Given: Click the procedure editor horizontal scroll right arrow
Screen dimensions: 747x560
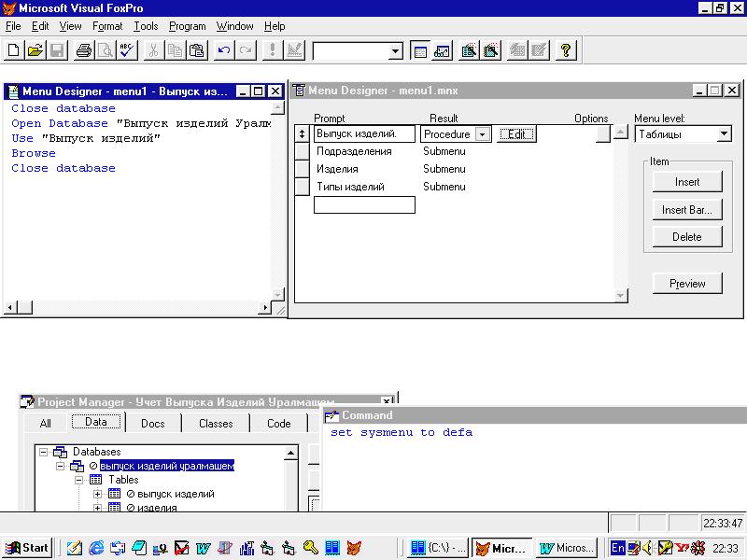Looking at the screenshot, I should point(265,308).
